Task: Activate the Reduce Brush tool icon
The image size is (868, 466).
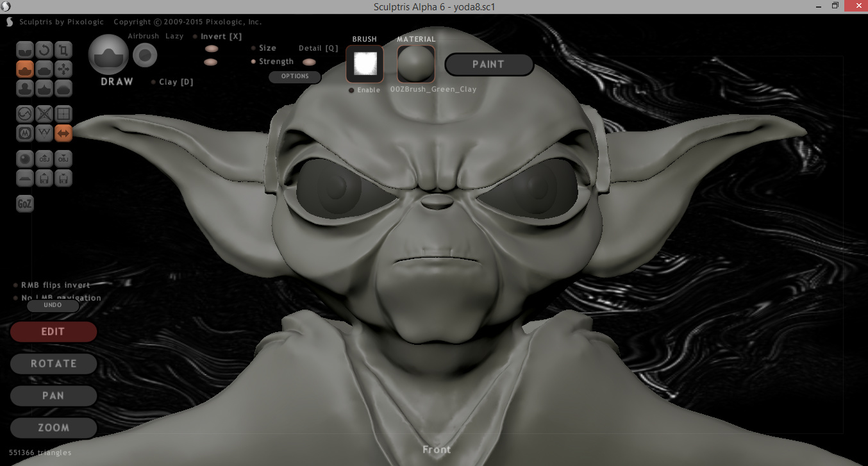Action: click(25, 113)
